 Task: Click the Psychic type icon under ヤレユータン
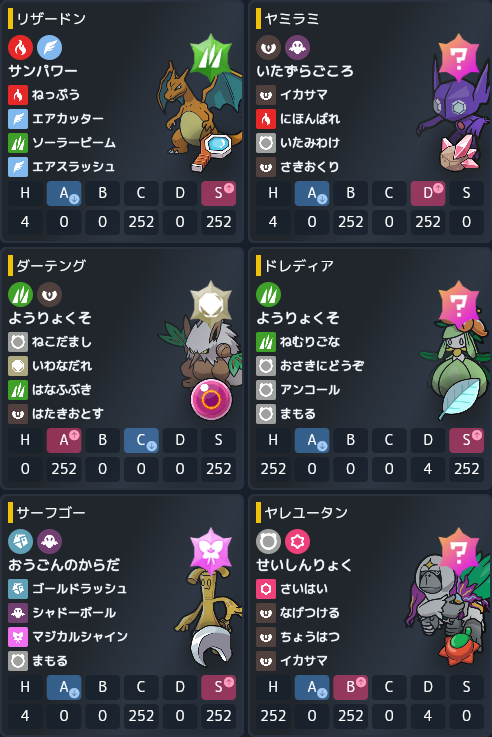[297, 541]
